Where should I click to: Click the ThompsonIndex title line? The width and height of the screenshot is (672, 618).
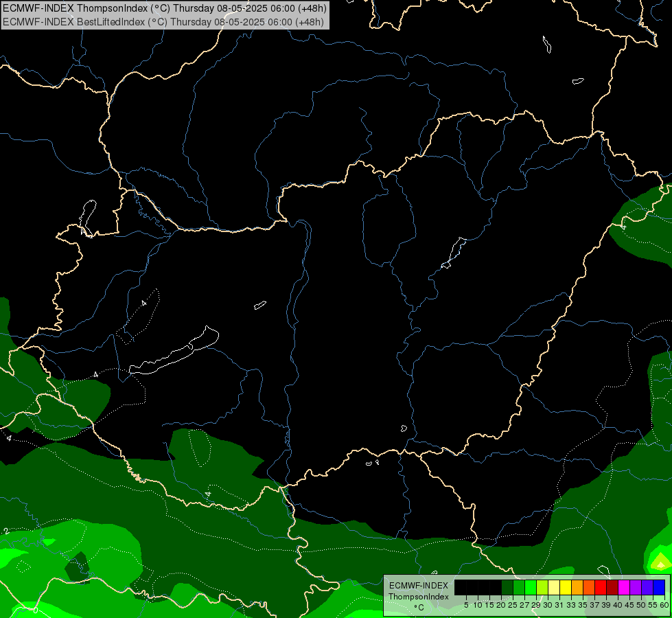click(165, 8)
